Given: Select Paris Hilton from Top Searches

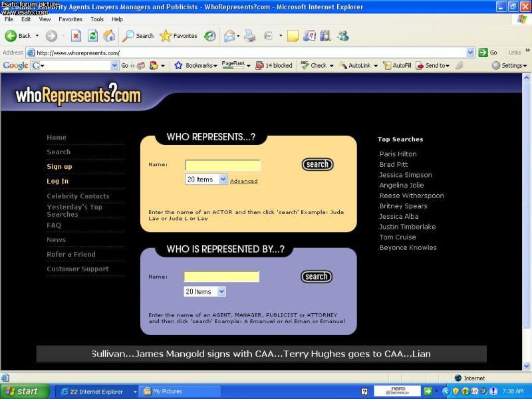Looking at the screenshot, I should [x=398, y=154].
